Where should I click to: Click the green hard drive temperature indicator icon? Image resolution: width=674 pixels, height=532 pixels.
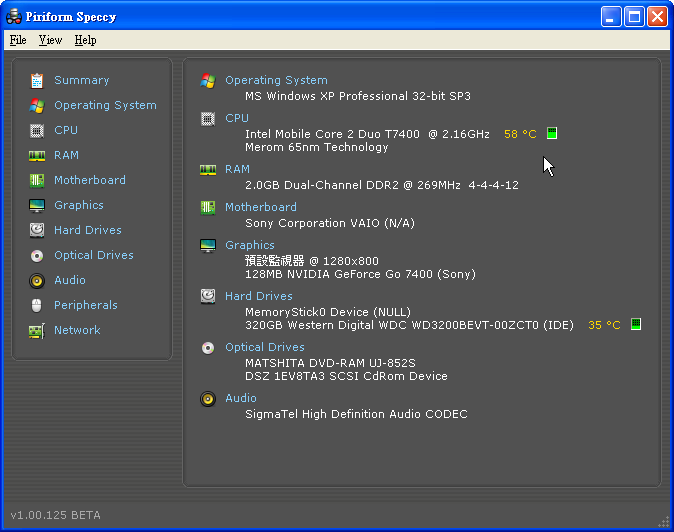point(636,324)
